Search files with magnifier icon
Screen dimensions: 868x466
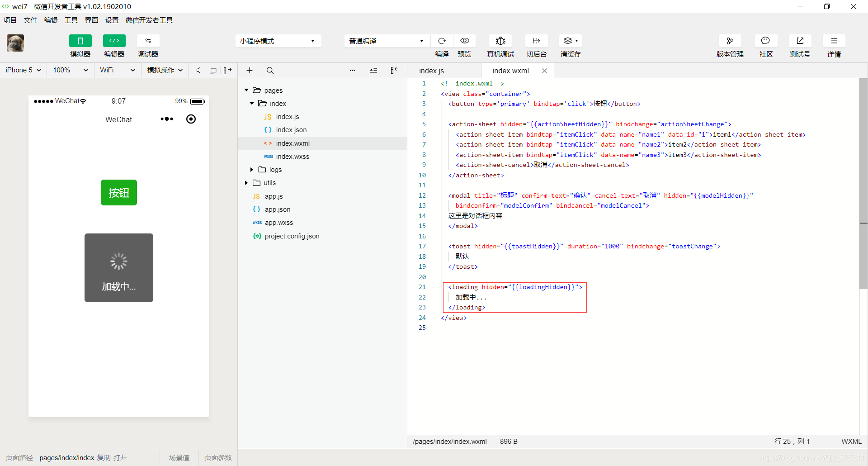[270, 70]
